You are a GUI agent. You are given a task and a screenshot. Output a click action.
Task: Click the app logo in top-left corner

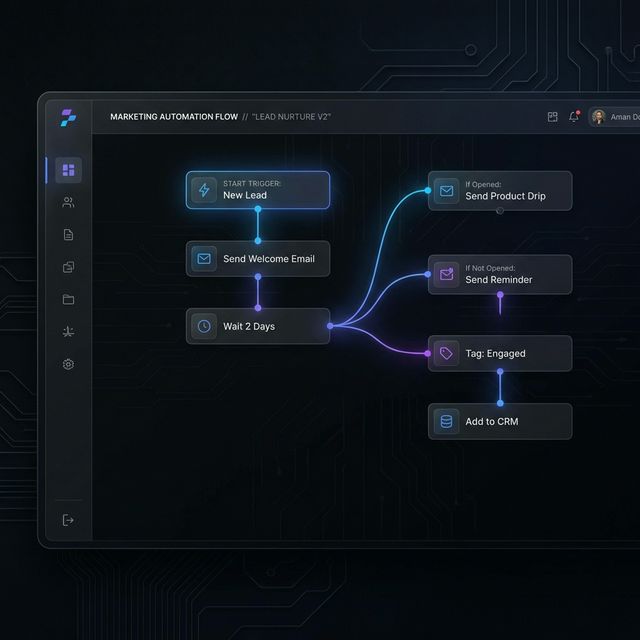(x=67, y=117)
